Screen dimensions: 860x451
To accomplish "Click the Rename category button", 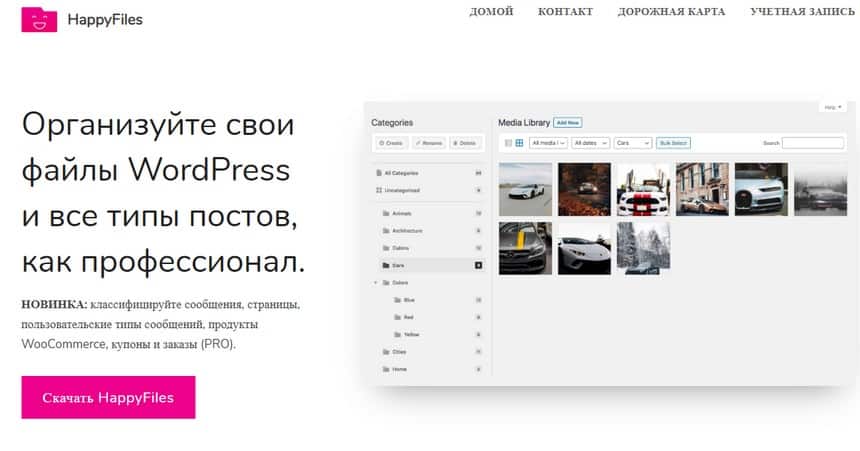I will coord(429,143).
